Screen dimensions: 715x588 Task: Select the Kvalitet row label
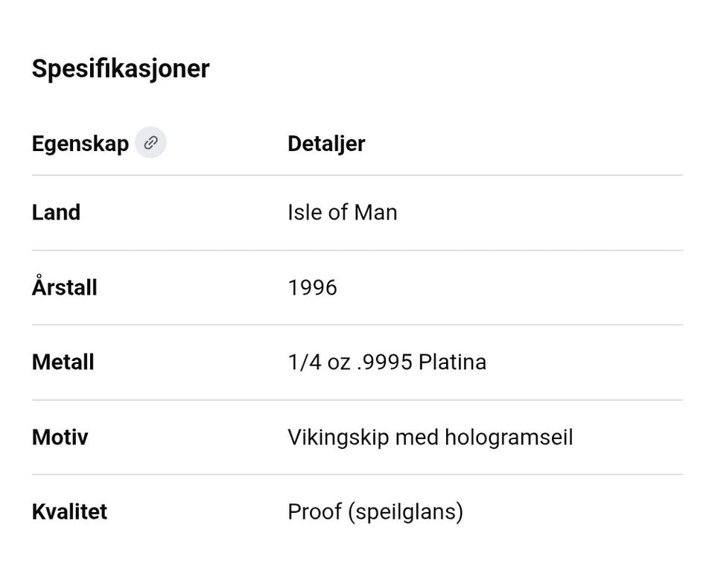point(69,511)
